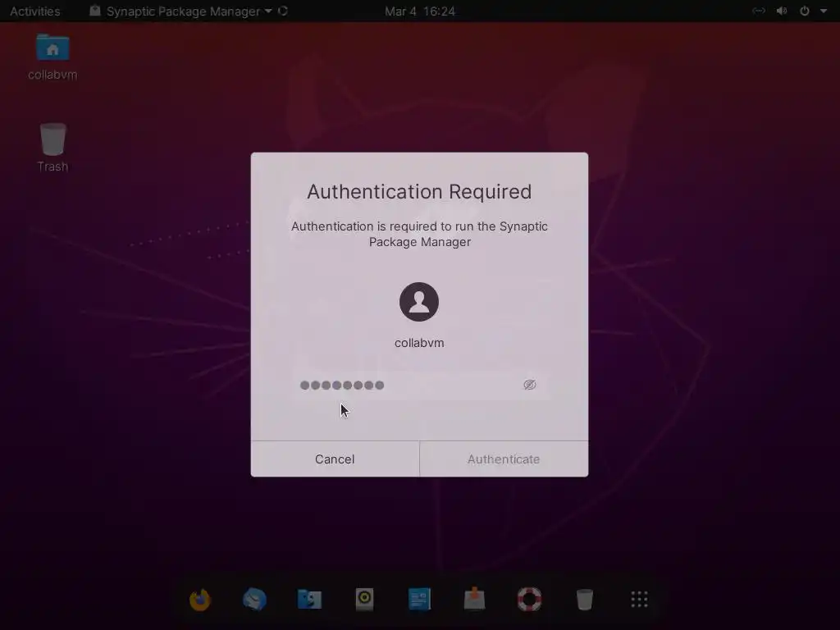Viewport: 840px width, 630px height.
Task: Focus the password input field
Action: [419, 386]
